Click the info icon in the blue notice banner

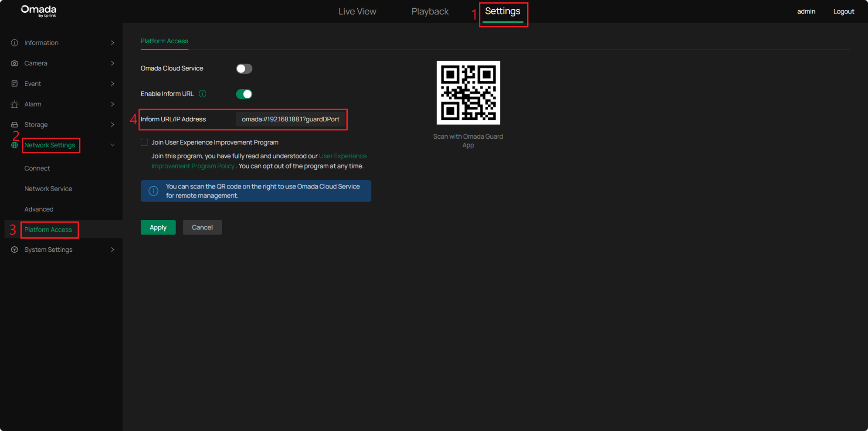[153, 191]
